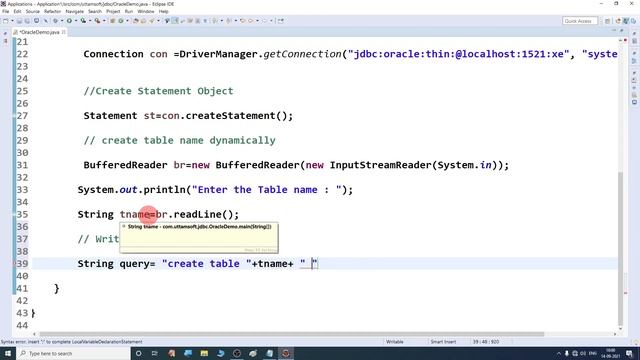
Task: Open the Windows notification center
Action: 629,353
